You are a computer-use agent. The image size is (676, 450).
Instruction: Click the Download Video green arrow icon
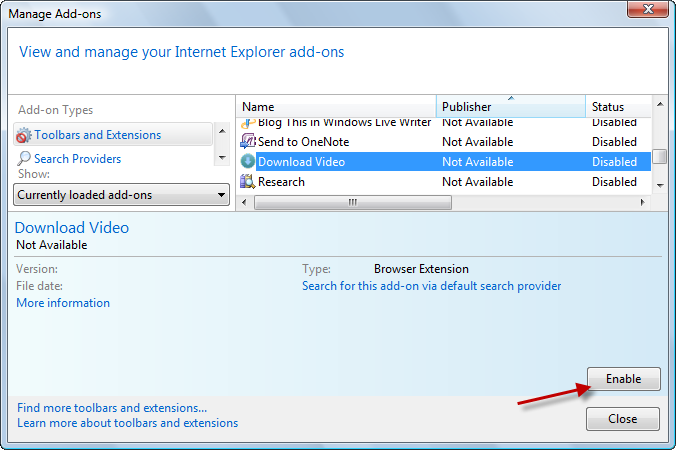click(x=248, y=161)
